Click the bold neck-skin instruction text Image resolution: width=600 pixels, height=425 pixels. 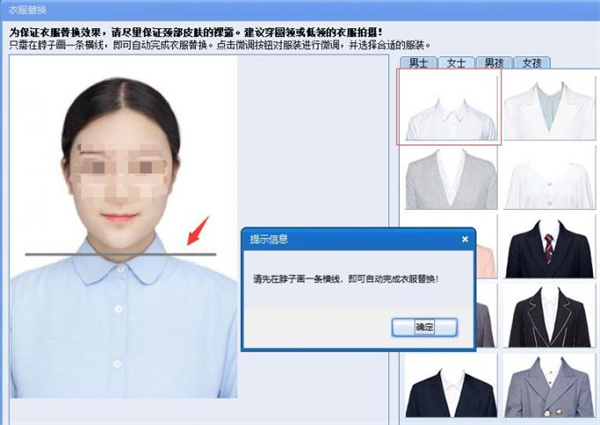coord(196,32)
